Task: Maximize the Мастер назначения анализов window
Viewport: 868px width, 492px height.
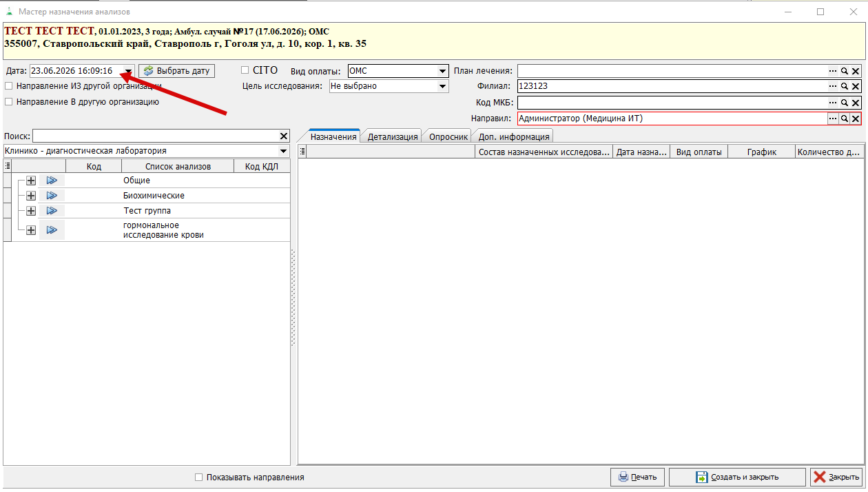Action: click(x=820, y=12)
